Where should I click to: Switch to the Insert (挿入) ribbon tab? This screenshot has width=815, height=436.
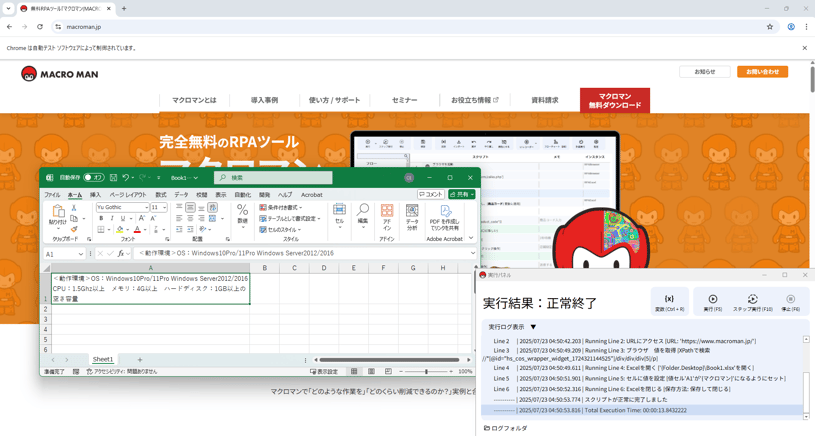pyautogui.click(x=95, y=195)
